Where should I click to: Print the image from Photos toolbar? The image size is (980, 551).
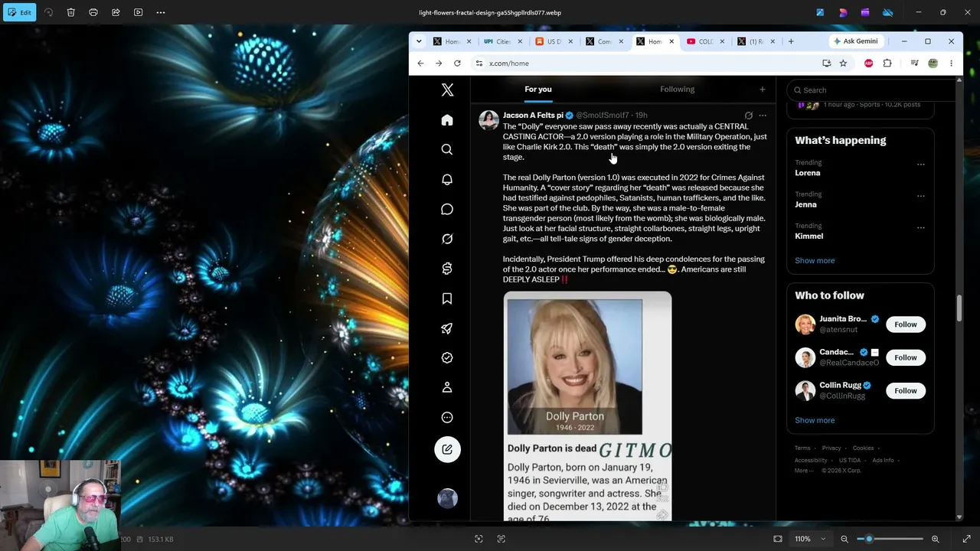coord(93,12)
